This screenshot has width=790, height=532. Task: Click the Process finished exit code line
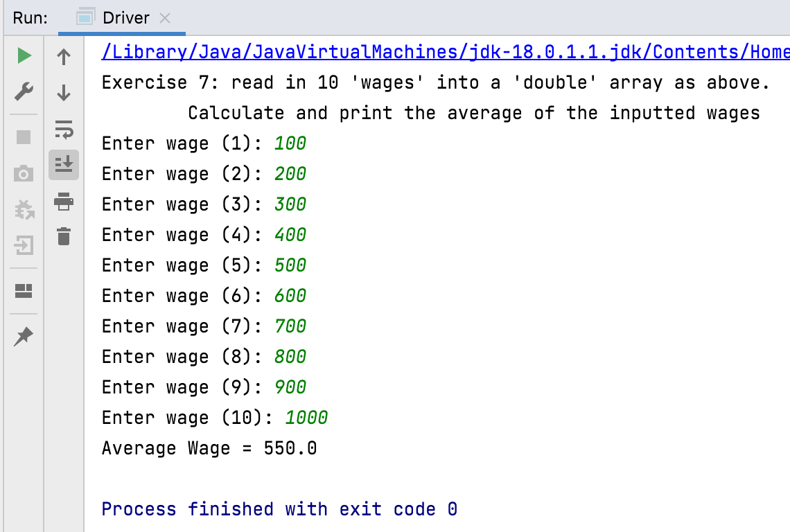279,509
